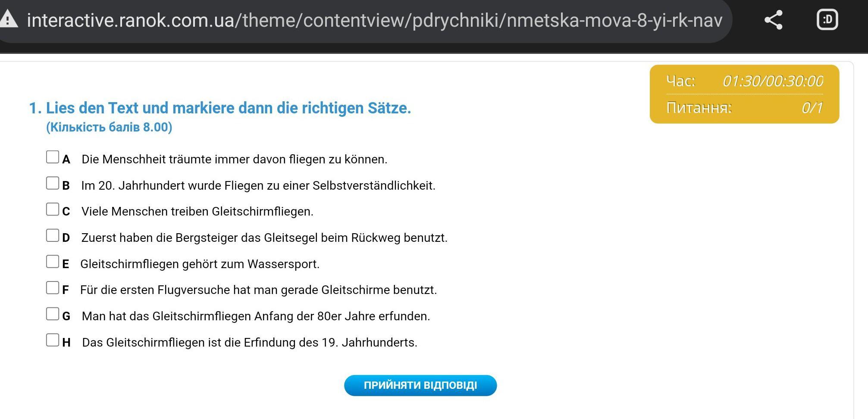
Task: Check option E about Wassersport
Action: tap(53, 262)
